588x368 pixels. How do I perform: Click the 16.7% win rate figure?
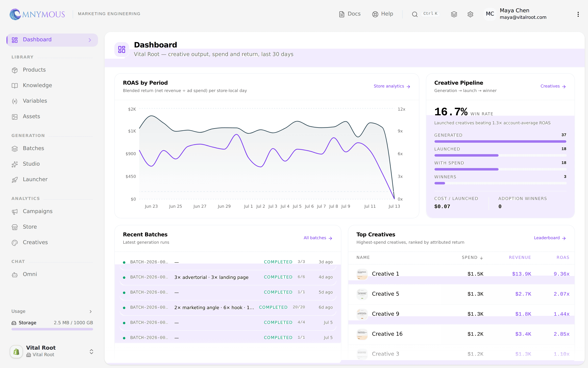coord(451,112)
